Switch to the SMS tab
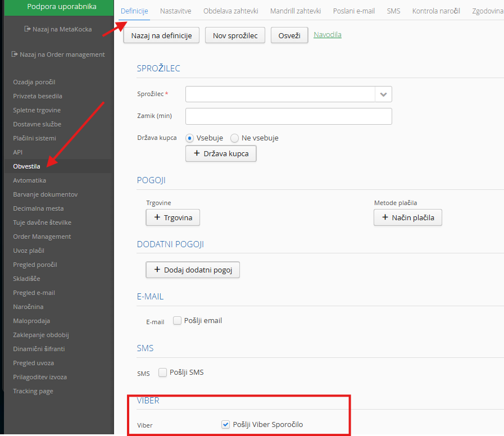504x436 pixels. 393,11
